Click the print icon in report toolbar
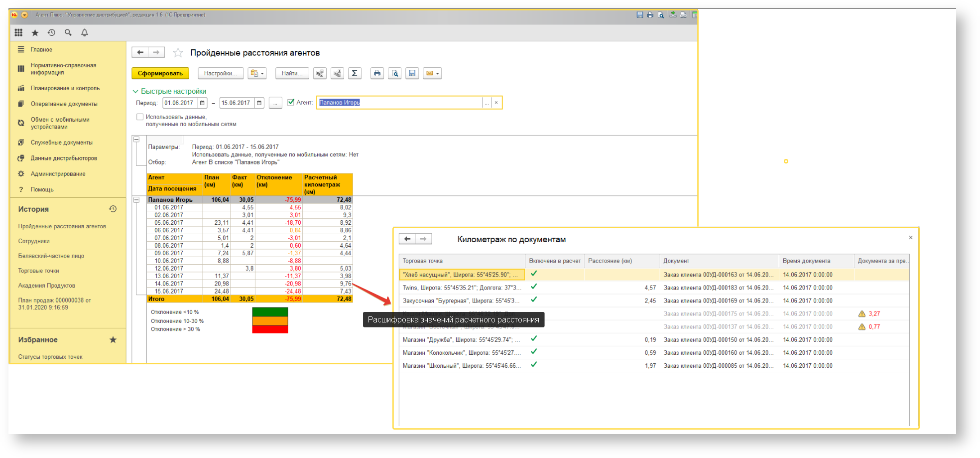 click(x=377, y=73)
